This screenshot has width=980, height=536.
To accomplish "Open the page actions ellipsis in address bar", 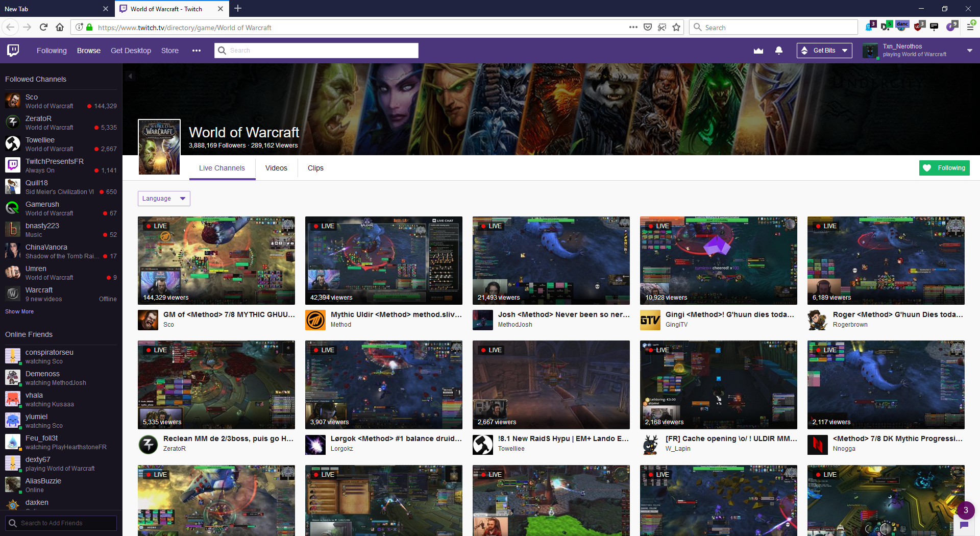I will (633, 28).
